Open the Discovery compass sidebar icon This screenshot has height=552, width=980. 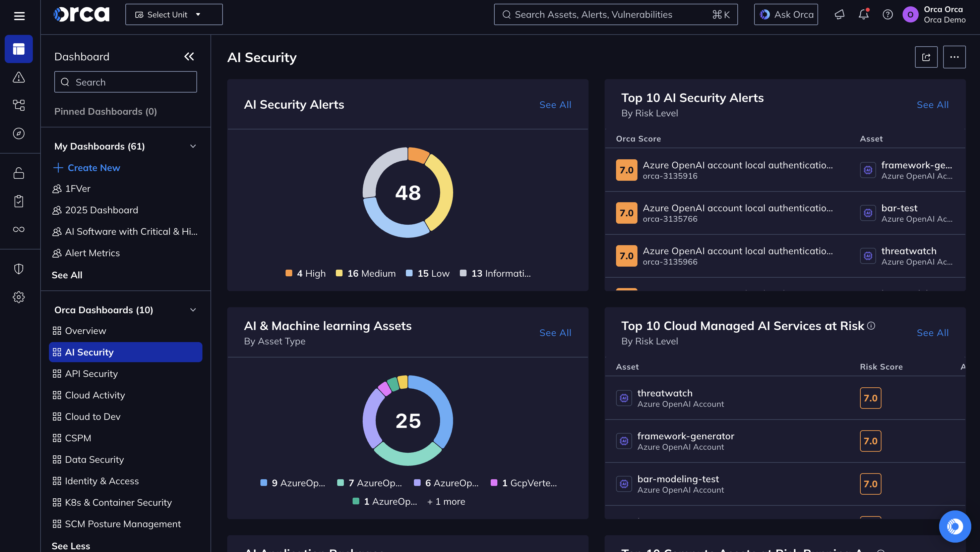[x=19, y=133]
